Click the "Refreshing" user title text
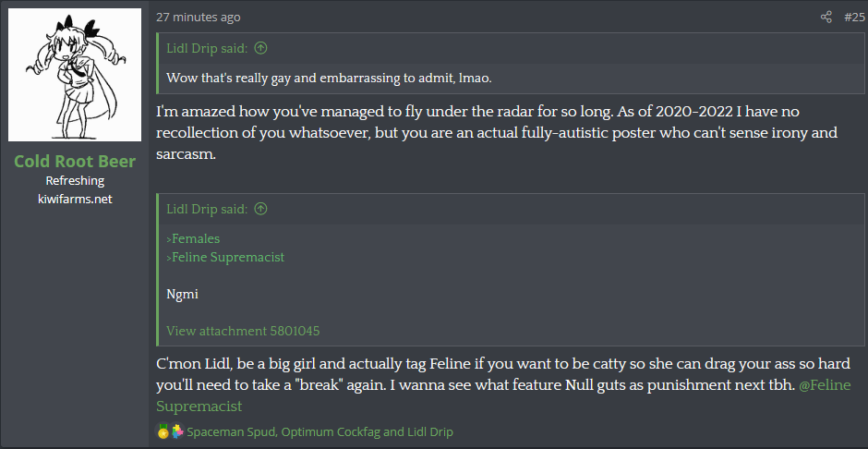 (x=75, y=181)
